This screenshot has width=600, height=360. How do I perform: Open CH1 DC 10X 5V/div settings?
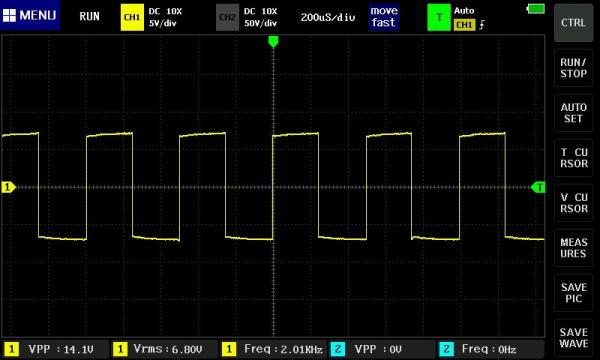(165, 17)
